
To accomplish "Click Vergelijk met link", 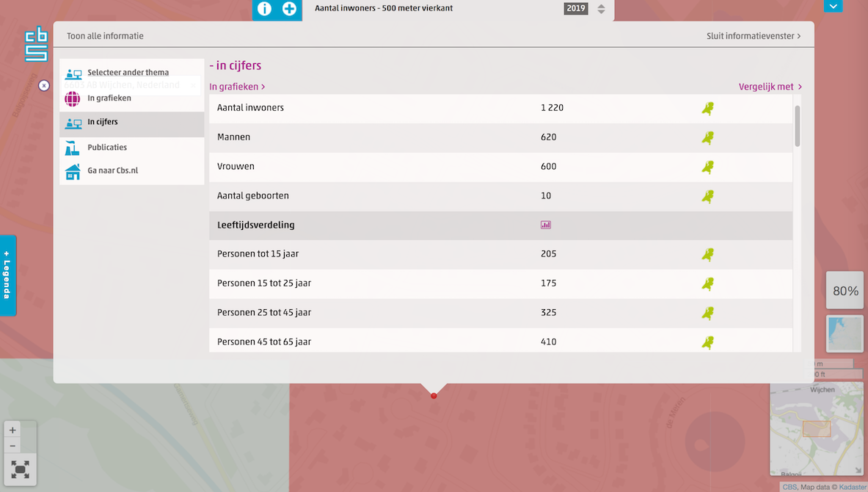I will pyautogui.click(x=770, y=87).
